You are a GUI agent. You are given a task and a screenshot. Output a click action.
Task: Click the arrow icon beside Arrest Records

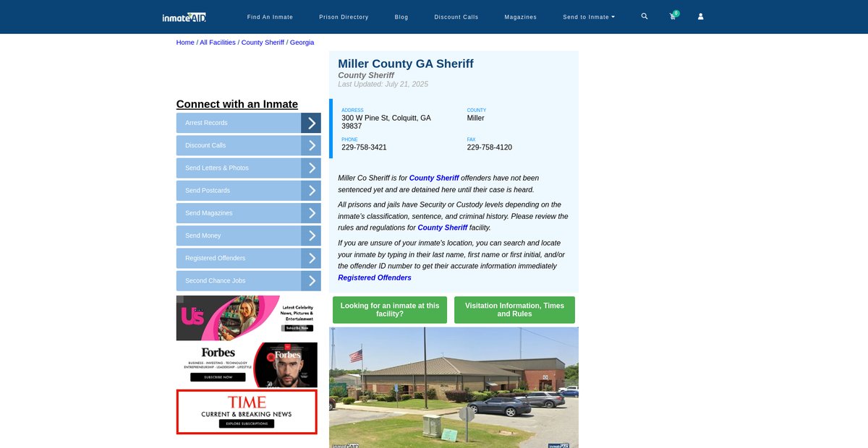(x=311, y=123)
